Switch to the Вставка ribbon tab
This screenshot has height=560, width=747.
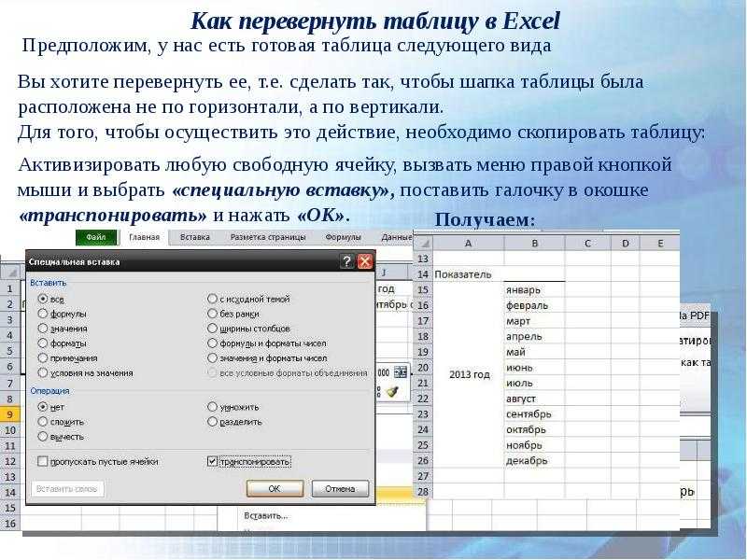(x=195, y=237)
